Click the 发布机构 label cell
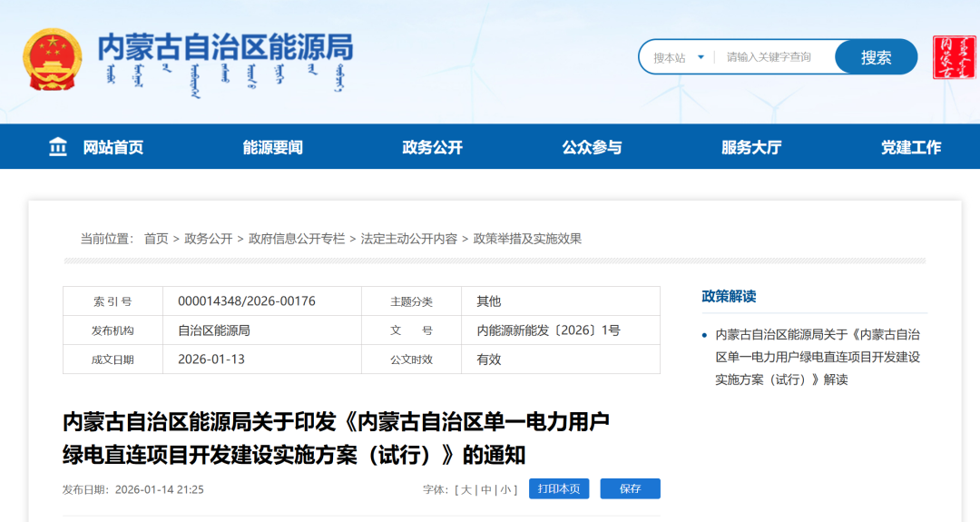Screen dimensions: 980x522 113,330
